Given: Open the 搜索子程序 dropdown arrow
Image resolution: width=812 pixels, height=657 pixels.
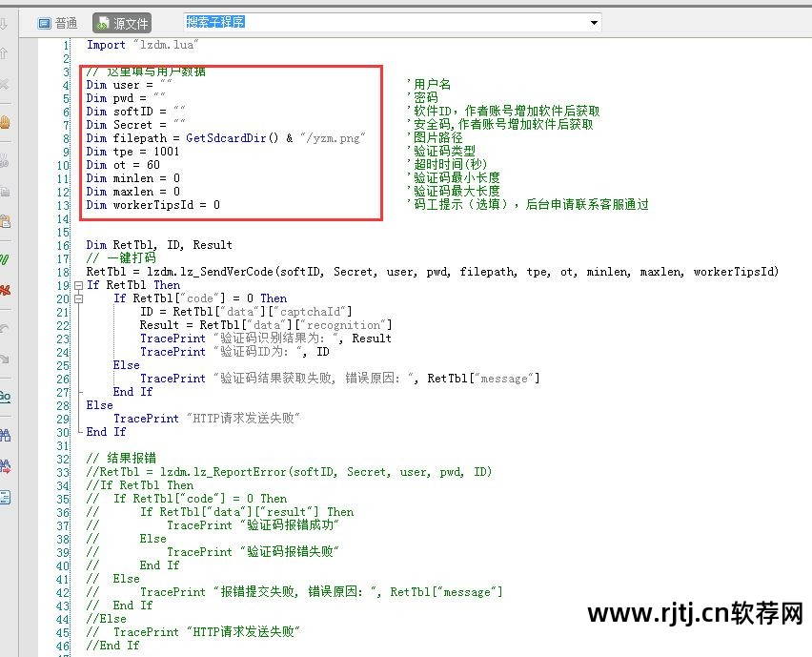Looking at the screenshot, I should click(594, 23).
